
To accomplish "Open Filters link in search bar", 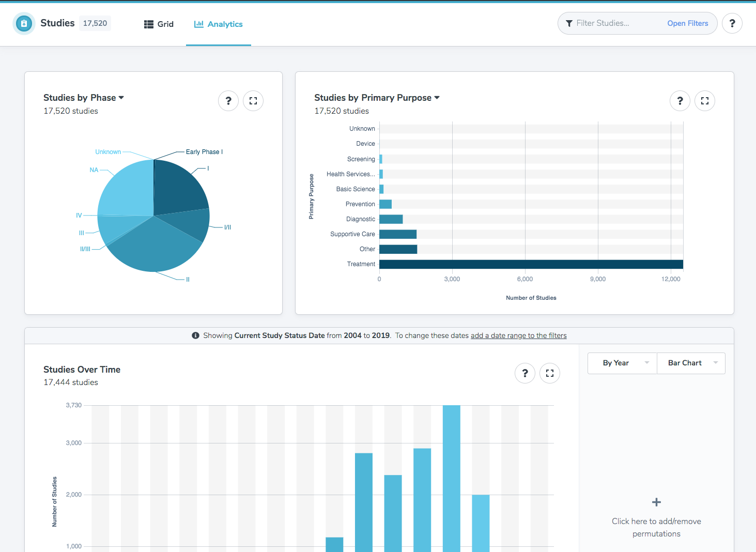I will 688,23.
